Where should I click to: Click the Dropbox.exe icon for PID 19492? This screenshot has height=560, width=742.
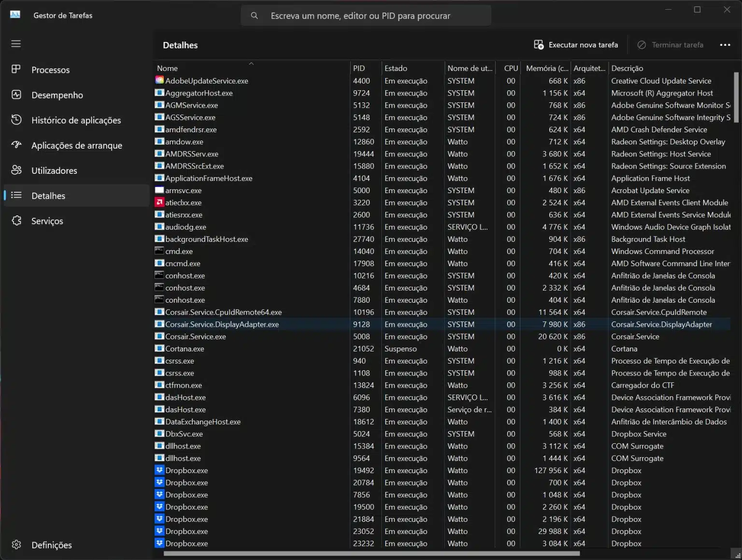[x=159, y=470]
